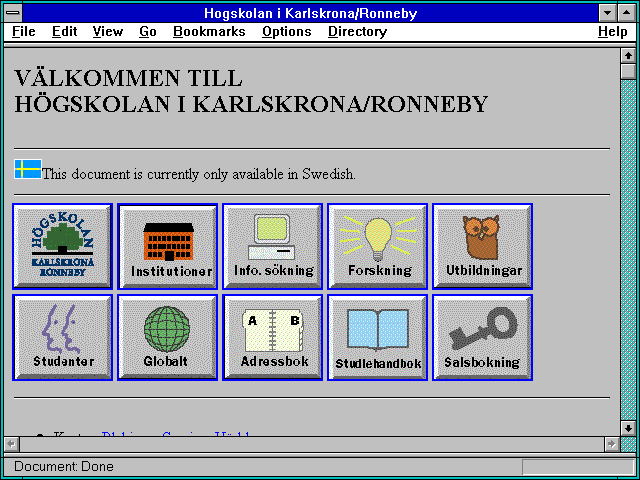Open the Globalt globe icon

pyautogui.click(x=167, y=338)
